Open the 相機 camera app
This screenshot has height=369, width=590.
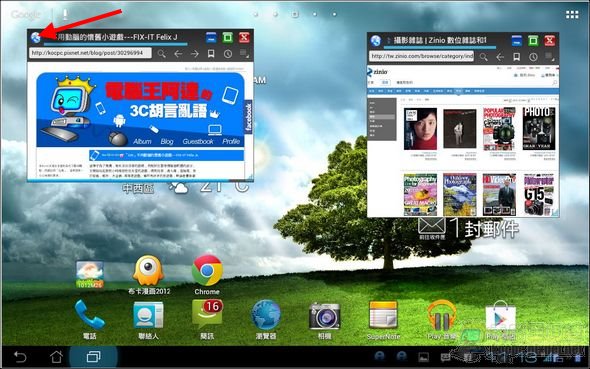pos(324,320)
